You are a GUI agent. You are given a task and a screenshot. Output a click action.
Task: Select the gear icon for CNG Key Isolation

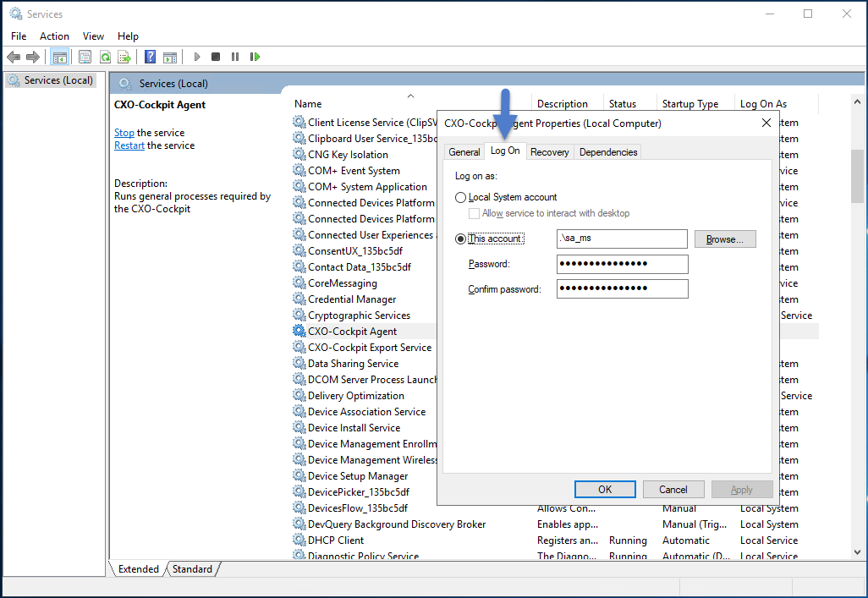tap(299, 154)
